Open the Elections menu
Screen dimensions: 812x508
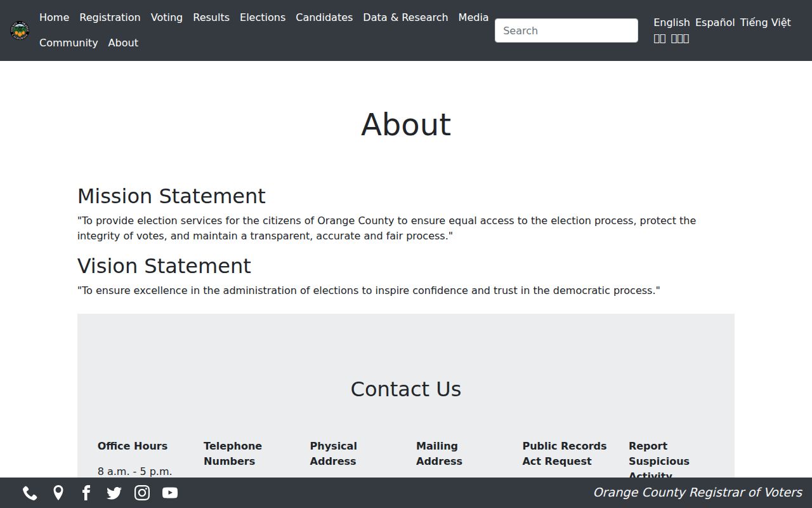(263, 18)
